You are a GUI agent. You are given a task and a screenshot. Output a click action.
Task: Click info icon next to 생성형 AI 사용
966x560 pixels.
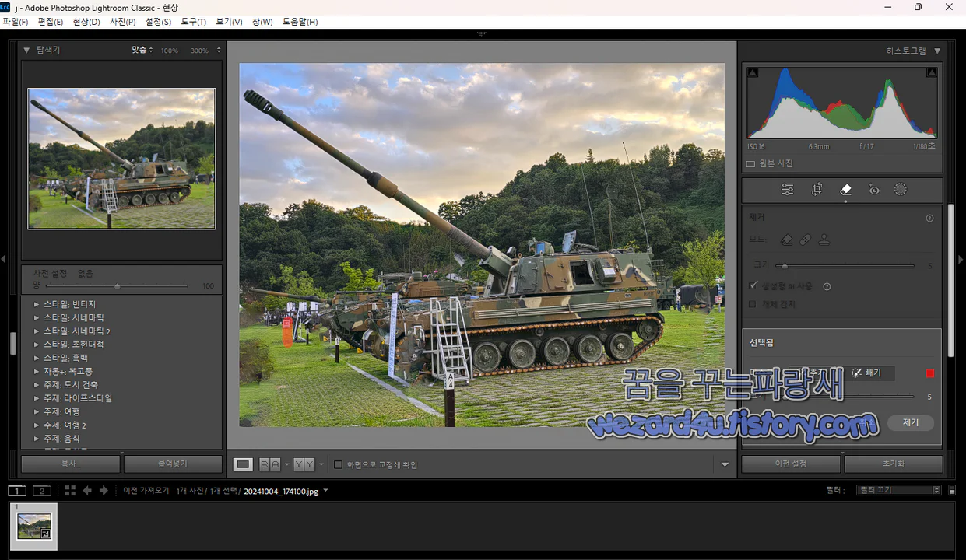coord(827,286)
